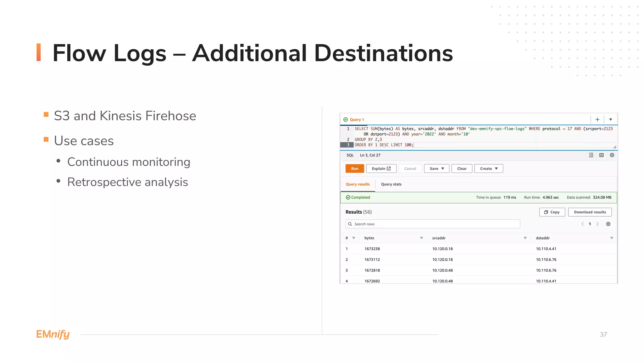Go to next results page
The width and height of the screenshot is (644, 362).
pyautogui.click(x=597, y=224)
